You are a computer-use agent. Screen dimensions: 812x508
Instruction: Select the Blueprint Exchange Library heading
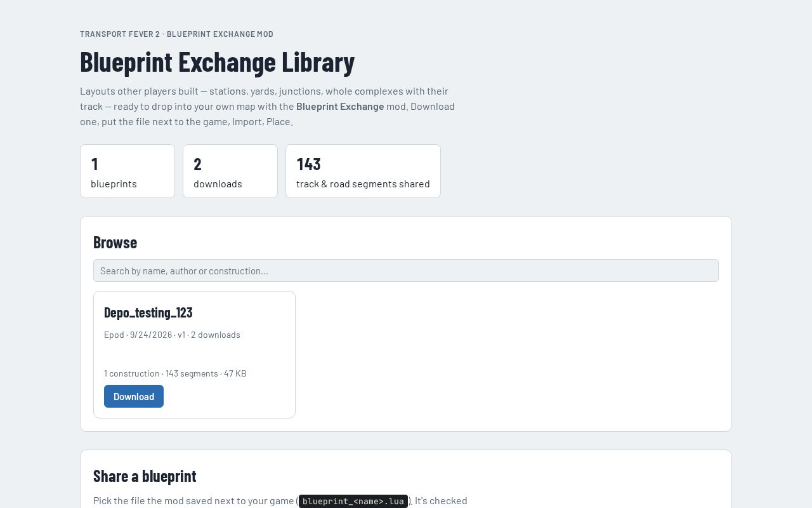[217, 62]
